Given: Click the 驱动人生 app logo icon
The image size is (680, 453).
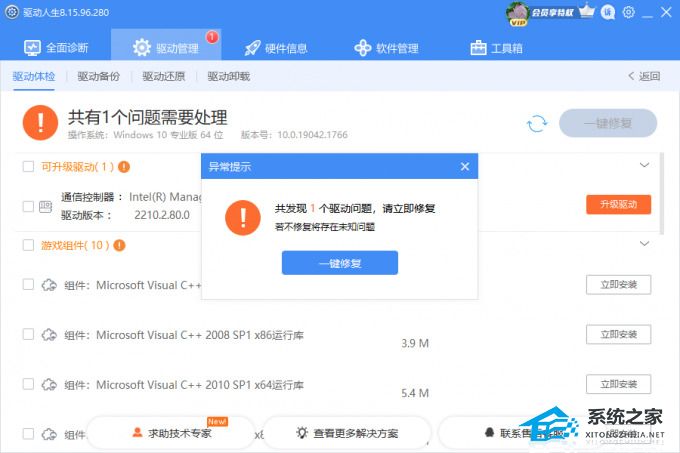Looking at the screenshot, I should [12, 12].
